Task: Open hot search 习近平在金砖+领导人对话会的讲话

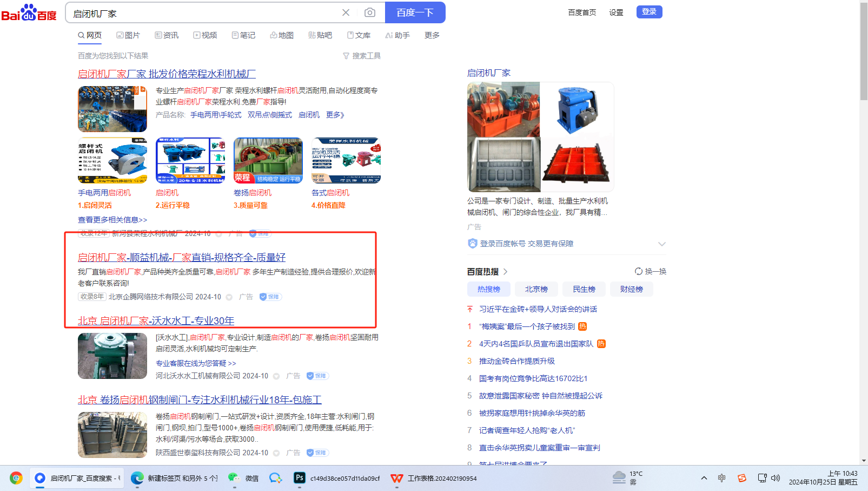Action: click(538, 309)
